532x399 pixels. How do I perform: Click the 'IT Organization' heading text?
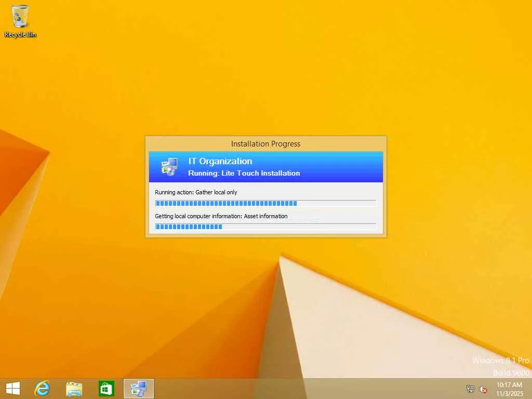[220, 161]
